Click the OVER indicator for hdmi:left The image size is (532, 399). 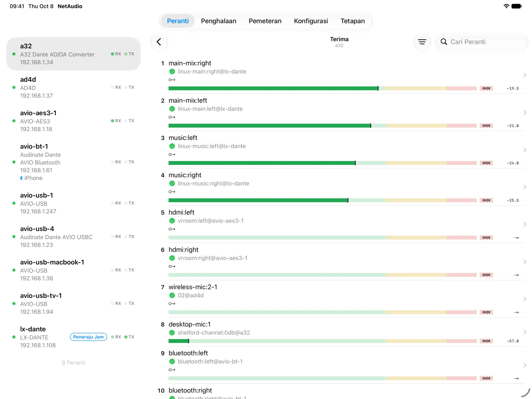(486, 237)
